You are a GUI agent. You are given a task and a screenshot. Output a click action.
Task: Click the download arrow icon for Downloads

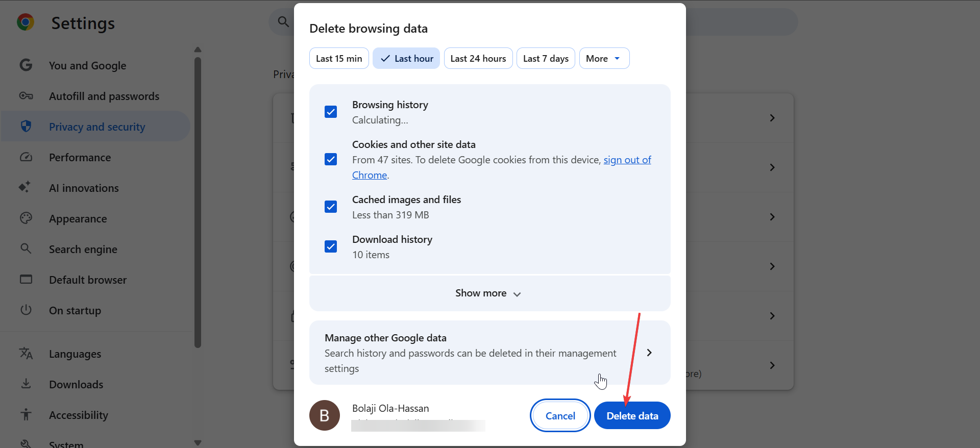[x=26, y=384]
